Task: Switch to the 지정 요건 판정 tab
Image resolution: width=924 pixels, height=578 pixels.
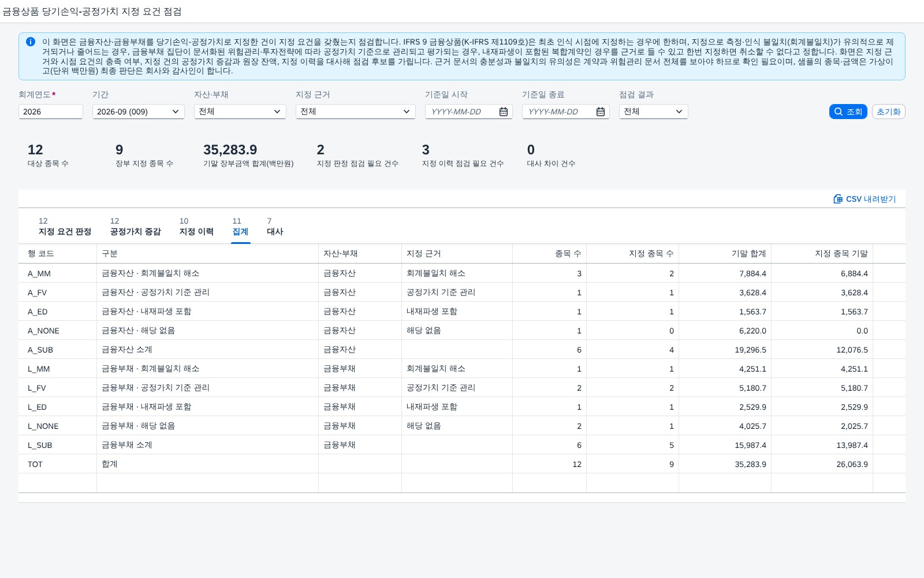Action: coord(65,227)
